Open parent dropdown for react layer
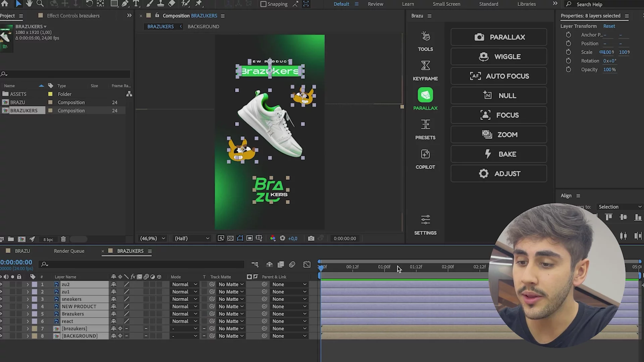The image size is (644, 362). 289,321
